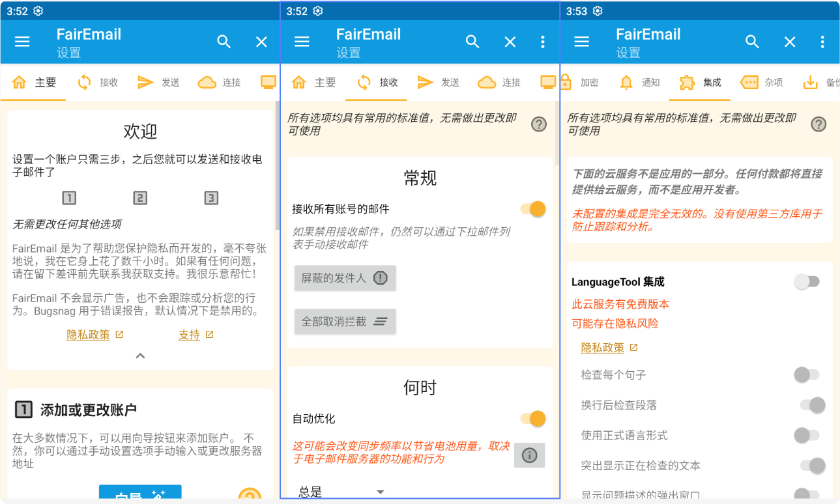
Task: Toggle 突出显示正在检查的文本 switch
Action: pos(813,466)
